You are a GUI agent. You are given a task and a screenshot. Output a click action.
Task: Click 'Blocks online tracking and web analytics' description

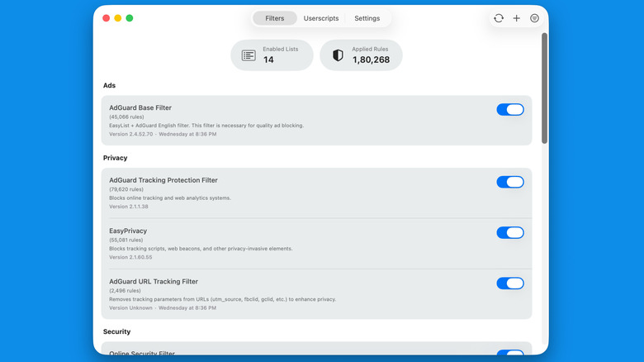pos(169,198)
